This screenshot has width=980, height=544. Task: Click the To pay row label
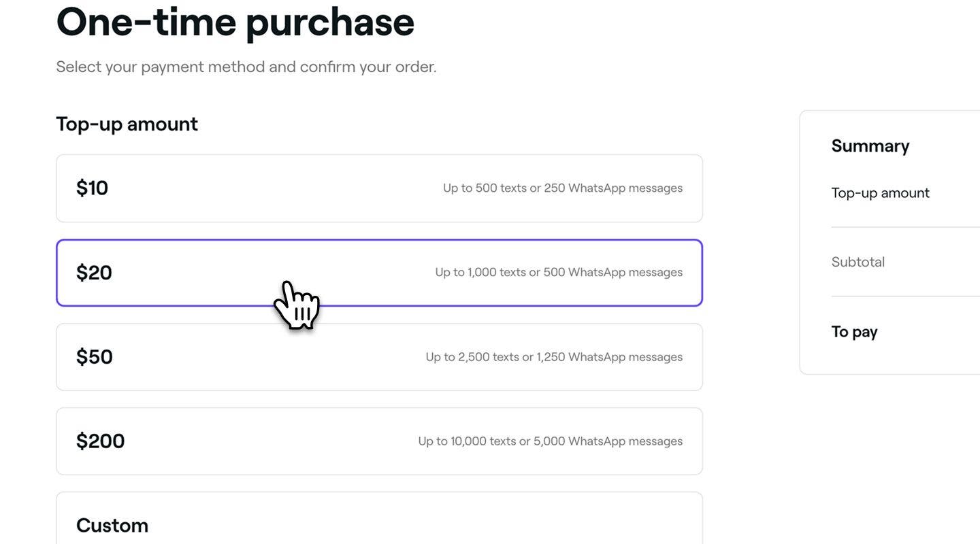click(x=854, y=332)
